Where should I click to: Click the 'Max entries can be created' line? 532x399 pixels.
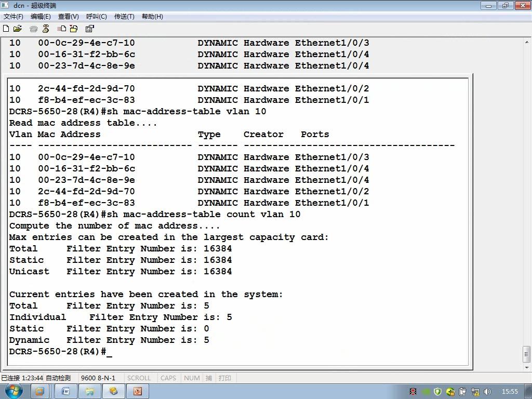(169, 237)
